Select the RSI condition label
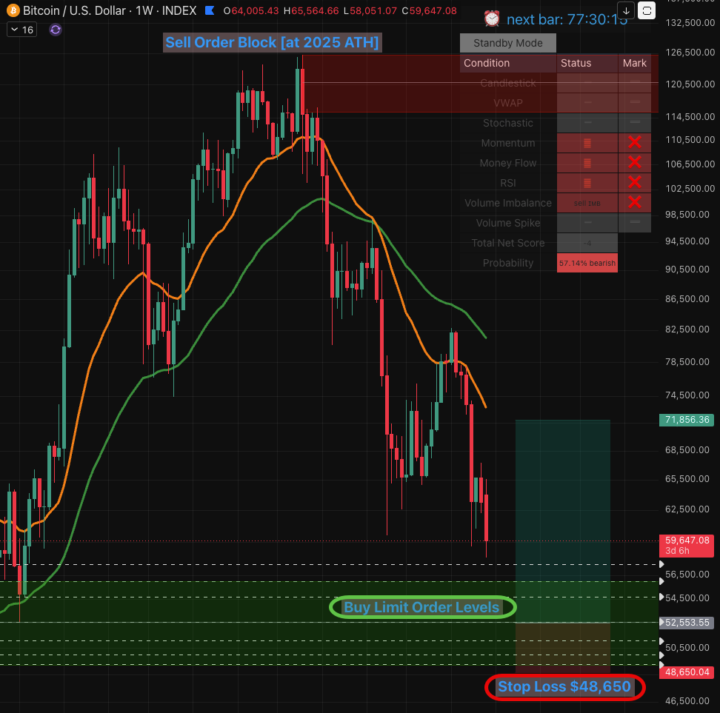The image size is (720, 713). tap(508, 183)
